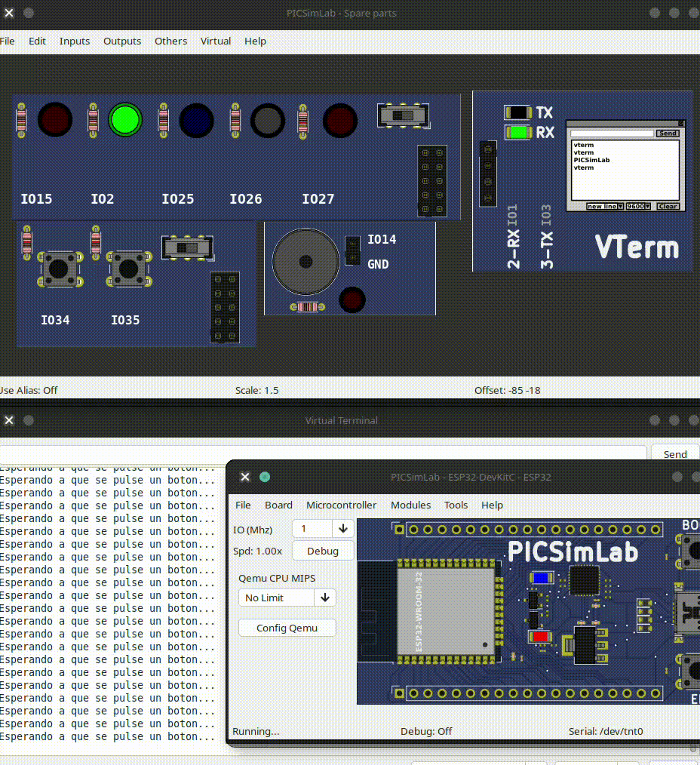
Task: Click the IO35 push button
Action: [129, 269]
